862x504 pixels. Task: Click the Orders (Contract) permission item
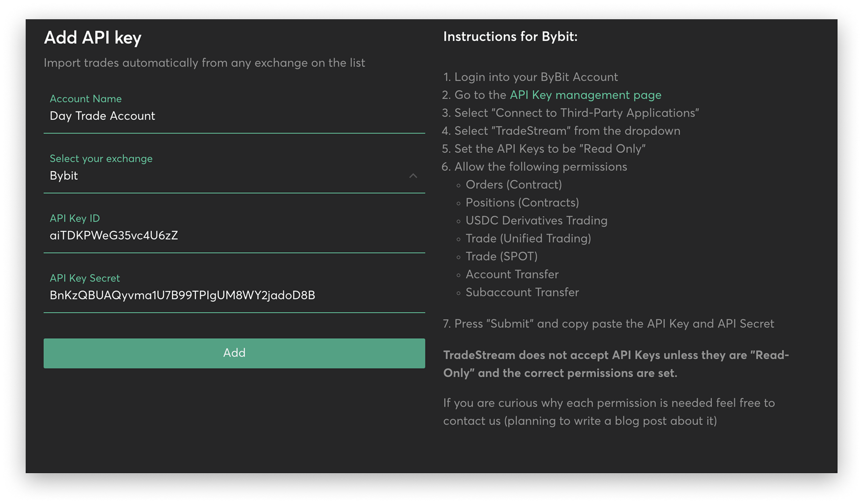[x=513, y=184]
